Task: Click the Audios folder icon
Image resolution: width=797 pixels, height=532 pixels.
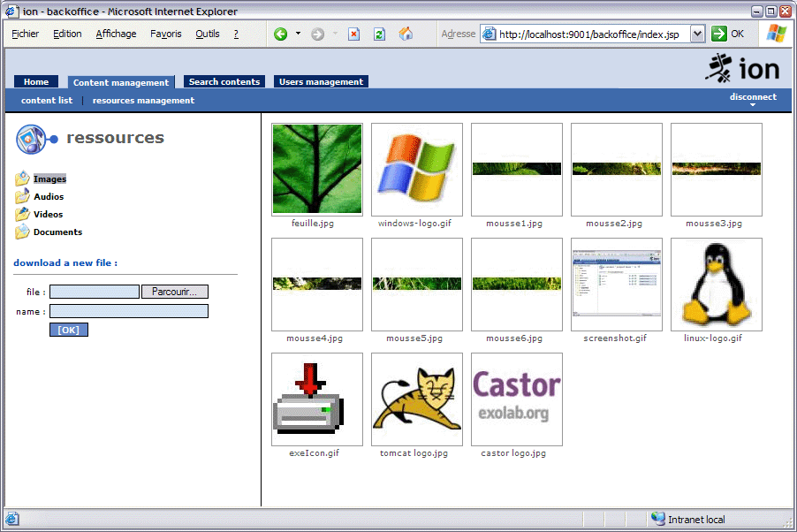Action: tap(22, 196)
